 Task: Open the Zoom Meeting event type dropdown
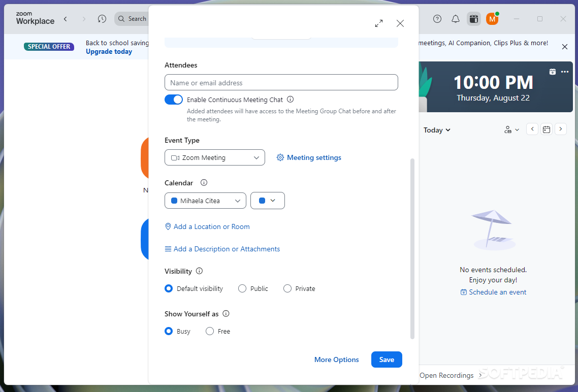pos(214,158)
